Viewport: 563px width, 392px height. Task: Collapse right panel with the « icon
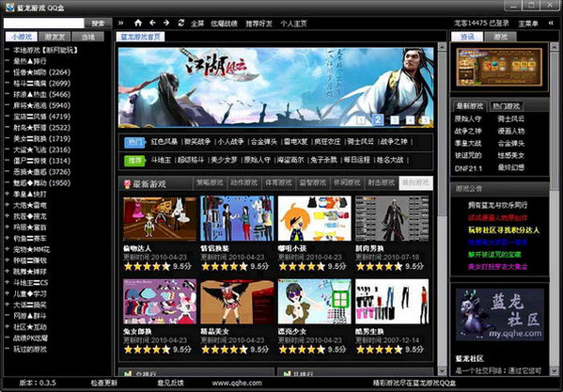551,23
